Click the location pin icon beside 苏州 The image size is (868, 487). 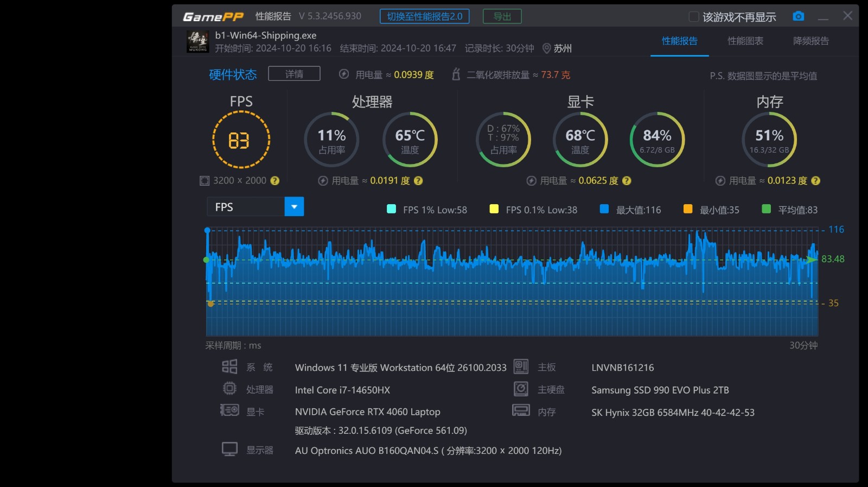[x=546, y=48]
